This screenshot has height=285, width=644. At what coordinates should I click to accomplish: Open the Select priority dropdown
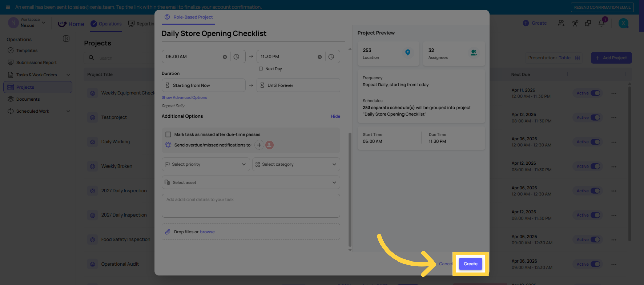coord(206,164)
